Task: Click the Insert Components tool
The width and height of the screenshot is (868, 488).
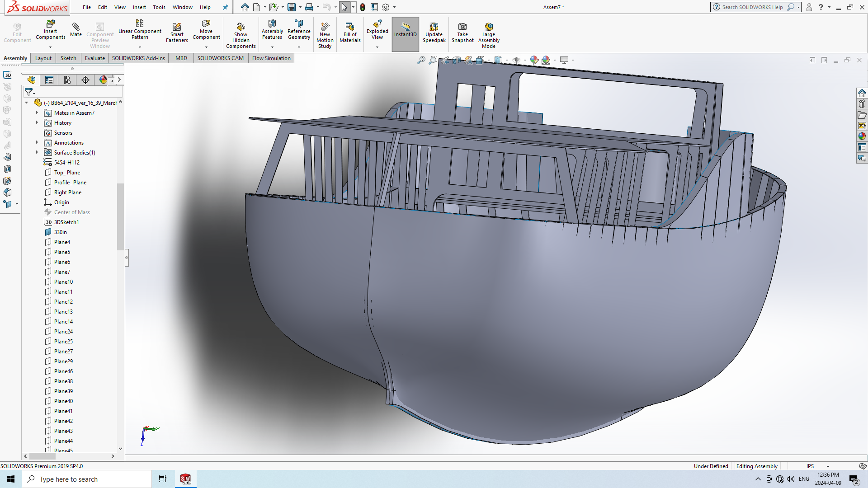Action: [51, 30]
